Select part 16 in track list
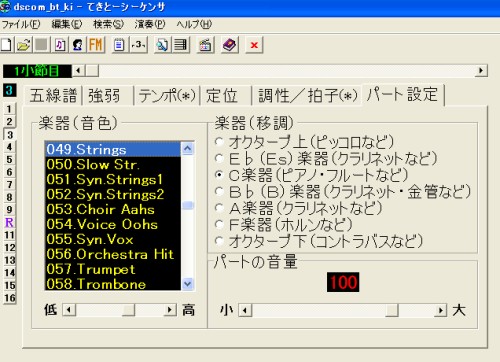Screen dimensions: 500x362 click(x=9, y=298)
